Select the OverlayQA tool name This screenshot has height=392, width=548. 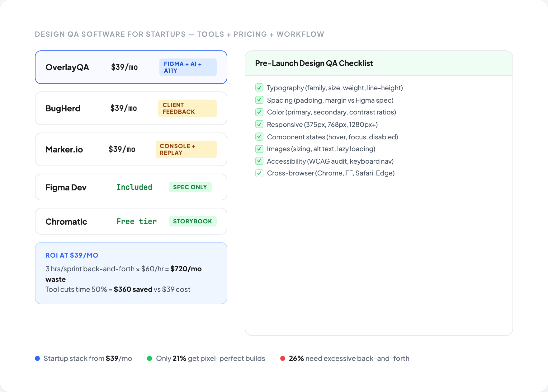pos(67,67)
